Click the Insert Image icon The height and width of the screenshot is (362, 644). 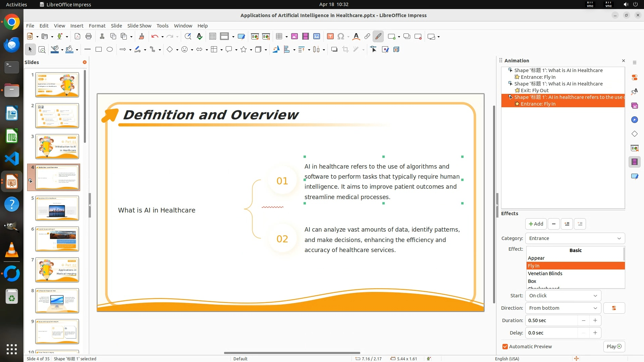point(294,37)
